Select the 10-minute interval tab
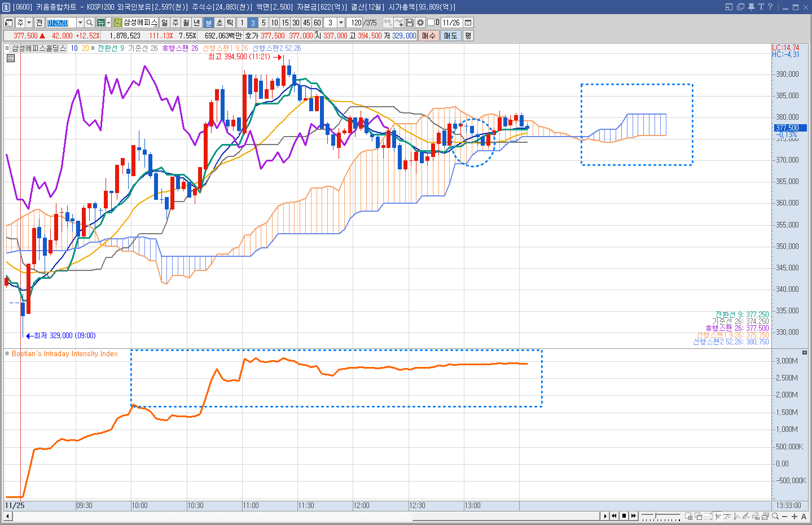812x525 pixels. (274, 23)
